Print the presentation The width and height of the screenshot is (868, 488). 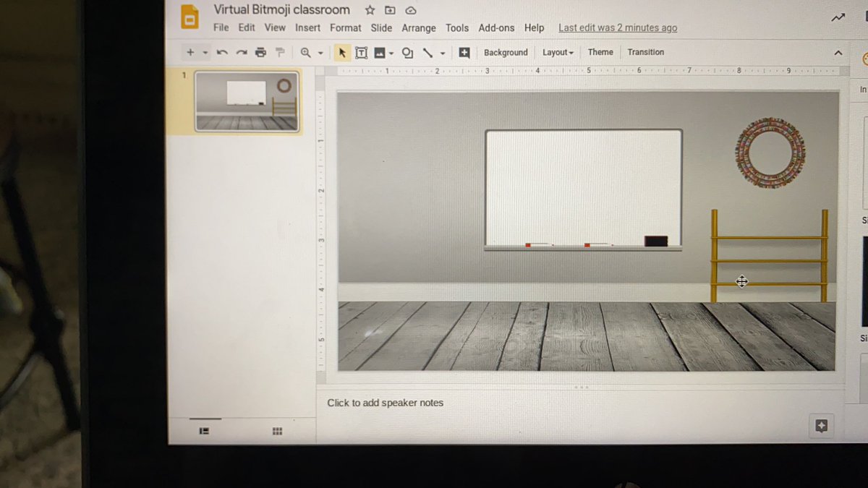click(x=260, y=52)
